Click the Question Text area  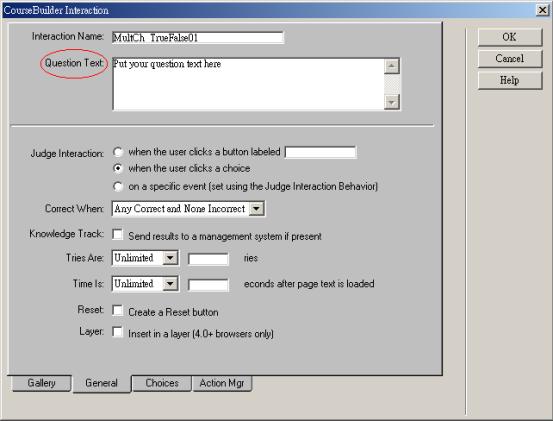[248, 84]
